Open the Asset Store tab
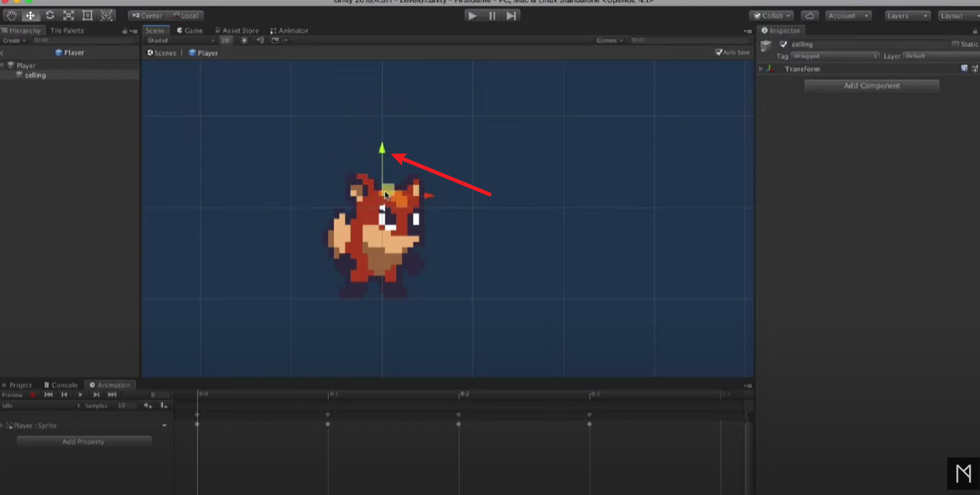980x495 pixels. [237, 31]
